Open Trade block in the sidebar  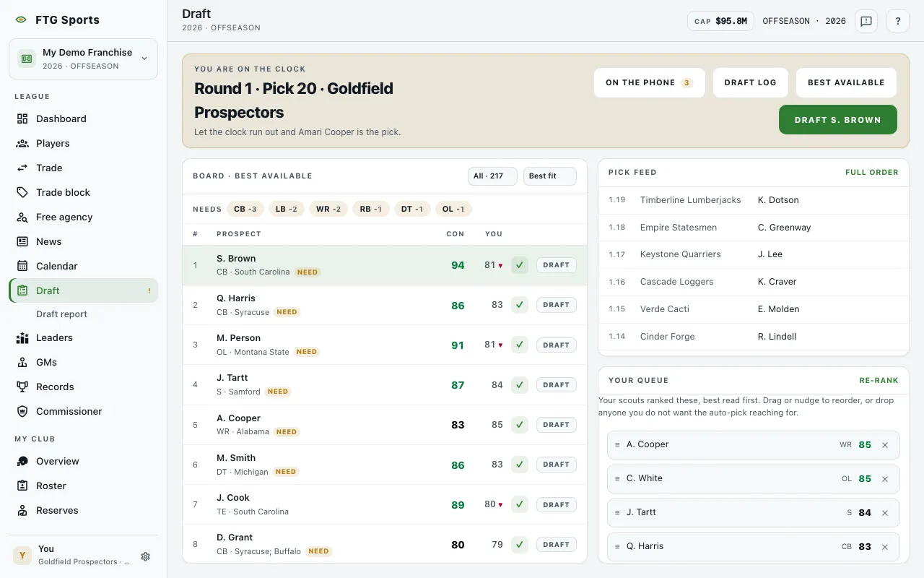pyautogui.click(x=83, y=192)
